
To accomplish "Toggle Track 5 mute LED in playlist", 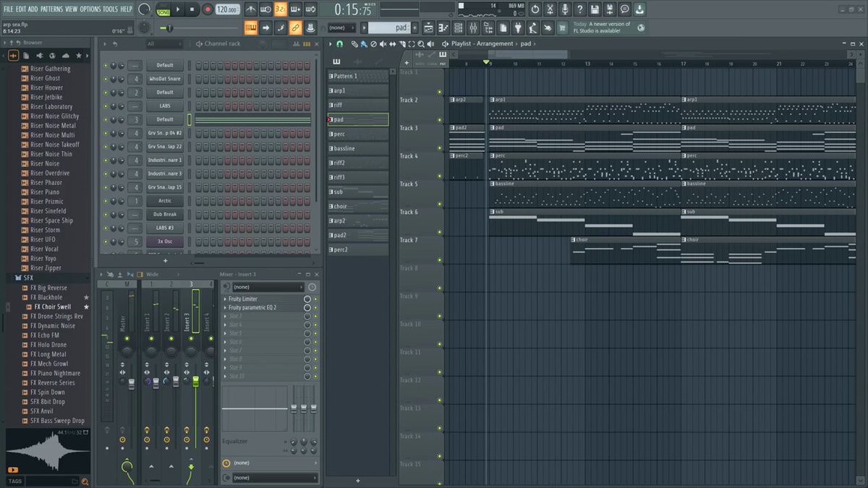I will tap(439, 204).
